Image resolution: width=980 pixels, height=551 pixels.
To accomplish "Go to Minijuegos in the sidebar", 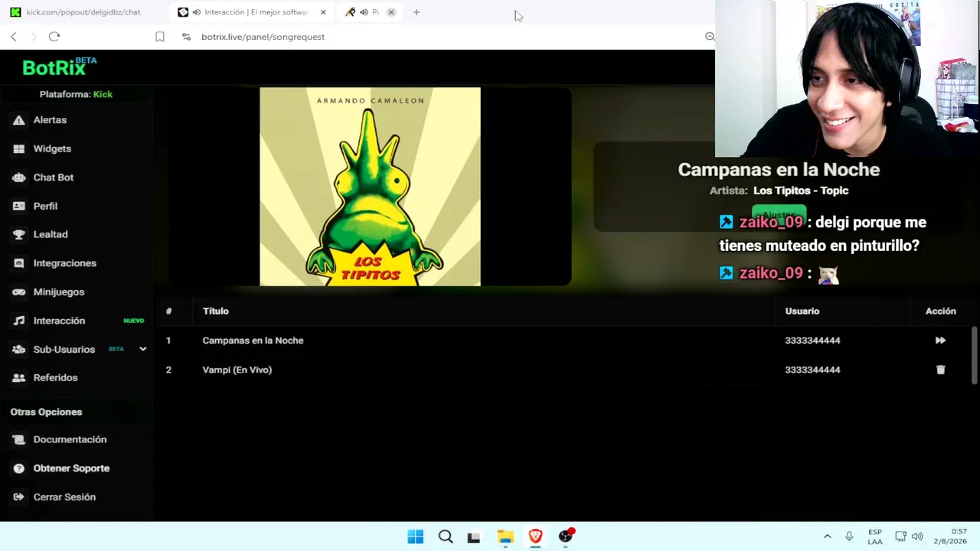I will [59, 292].
